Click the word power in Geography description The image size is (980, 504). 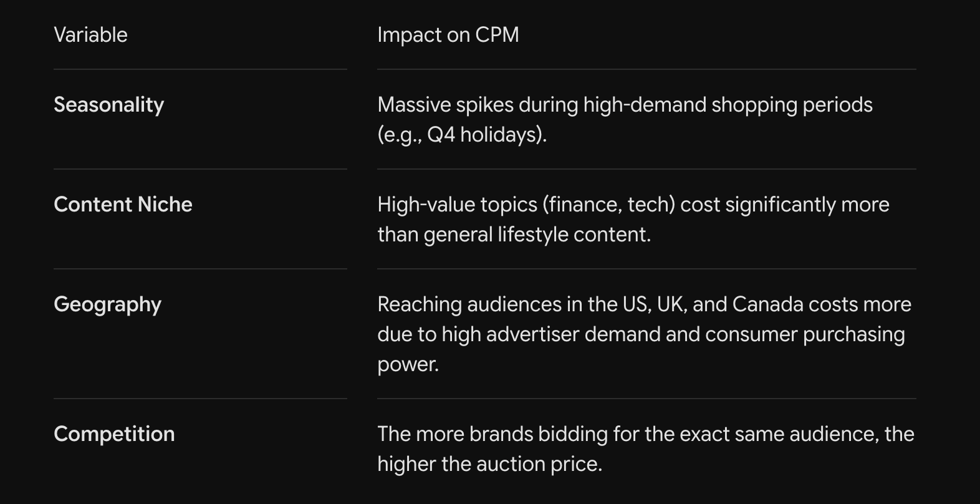[x=408, y=364]
